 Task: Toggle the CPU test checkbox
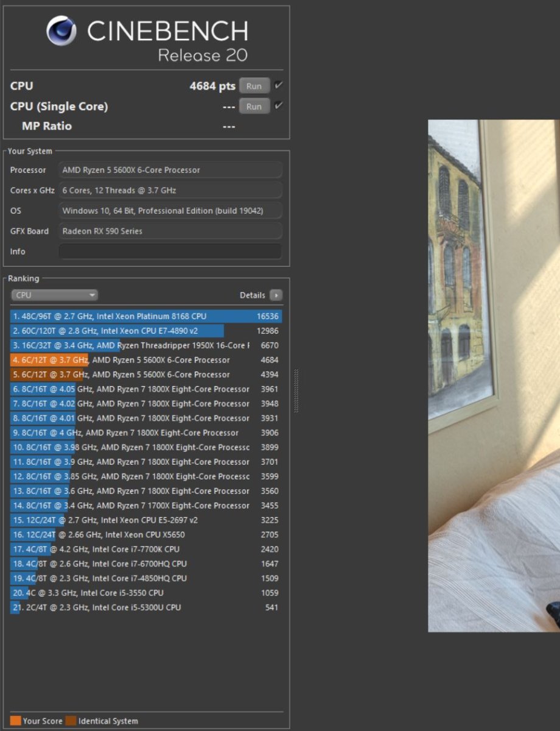(278, 85)
